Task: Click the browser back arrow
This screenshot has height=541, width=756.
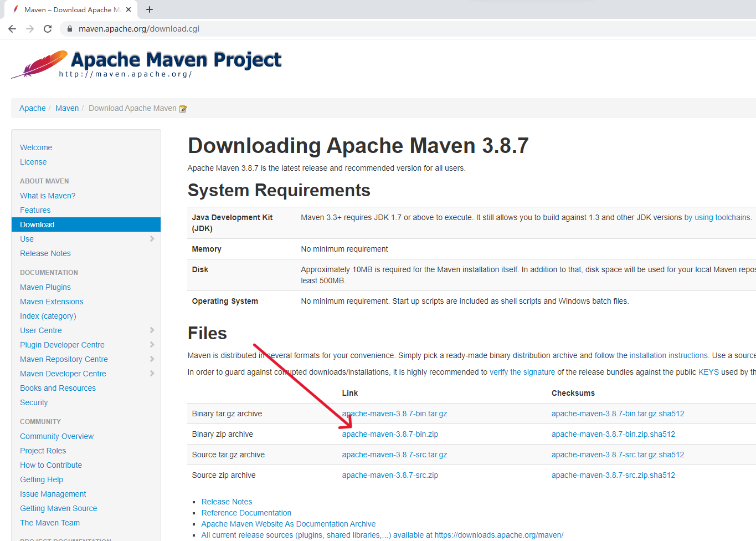Action: [x=12, y=29]
